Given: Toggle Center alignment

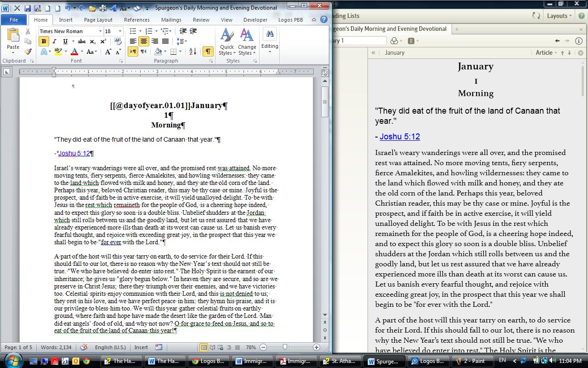Looking at the screenshot, I should coord(144,41).
